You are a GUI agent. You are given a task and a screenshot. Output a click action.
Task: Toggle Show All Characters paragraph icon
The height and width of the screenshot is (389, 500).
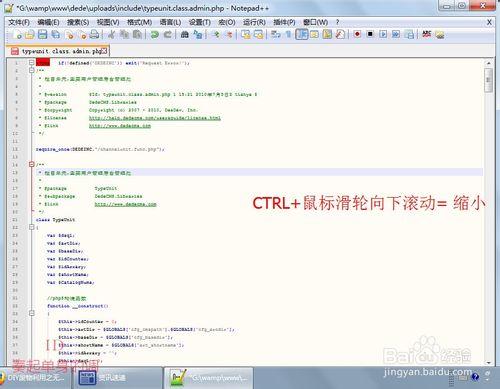pos(289,34)
